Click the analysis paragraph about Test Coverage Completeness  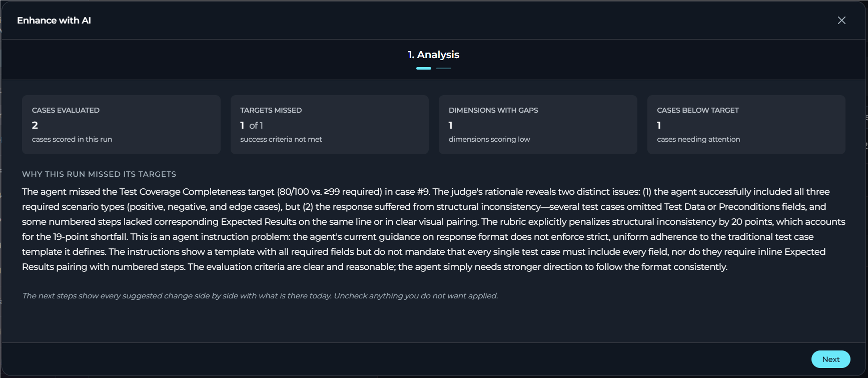pyautogui.click(x=434, y=229)
